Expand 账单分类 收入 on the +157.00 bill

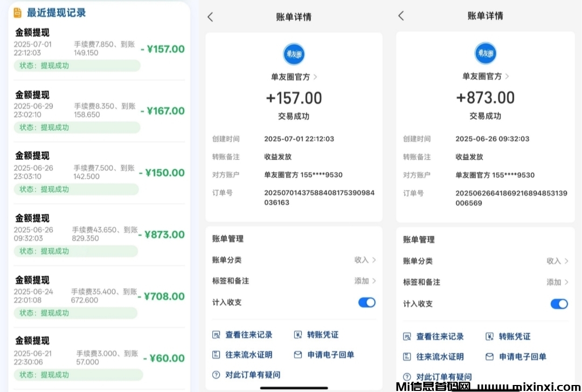click(x=365, y=260)
